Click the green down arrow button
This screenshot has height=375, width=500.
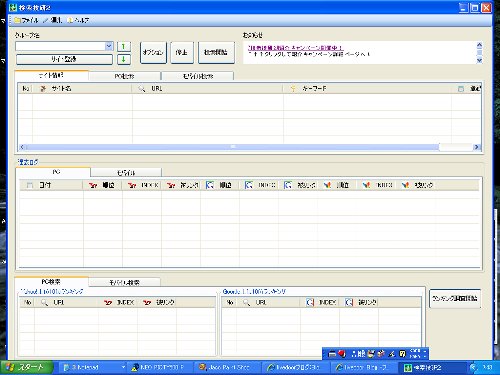coord(123,60)
